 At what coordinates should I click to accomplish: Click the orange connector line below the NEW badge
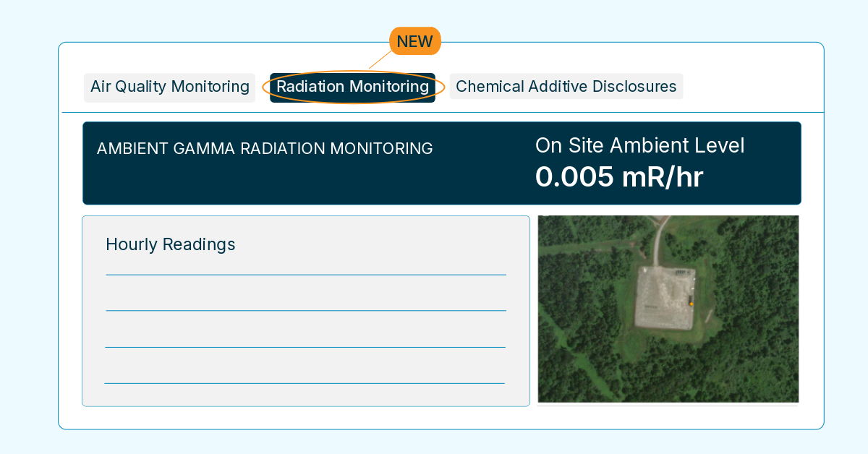[x=380, y=61]
